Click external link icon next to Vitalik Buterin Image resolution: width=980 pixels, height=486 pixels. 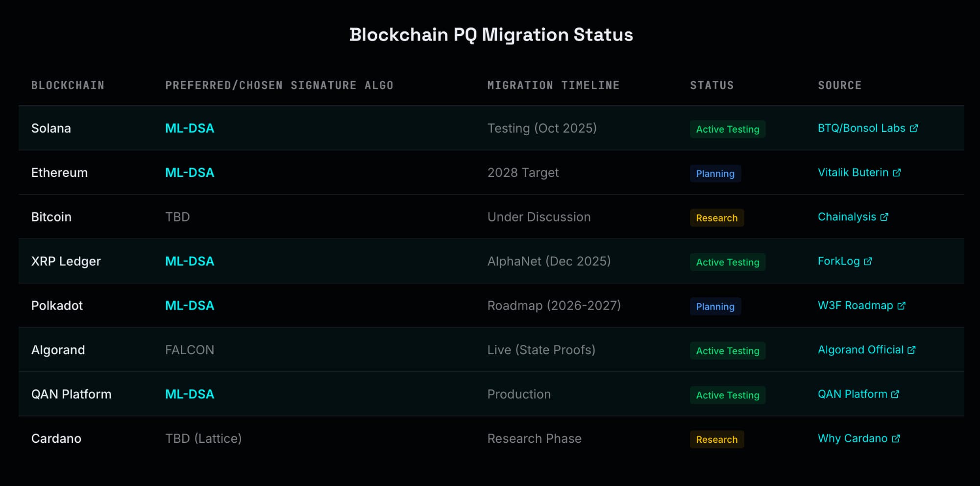tap(897, 173)
